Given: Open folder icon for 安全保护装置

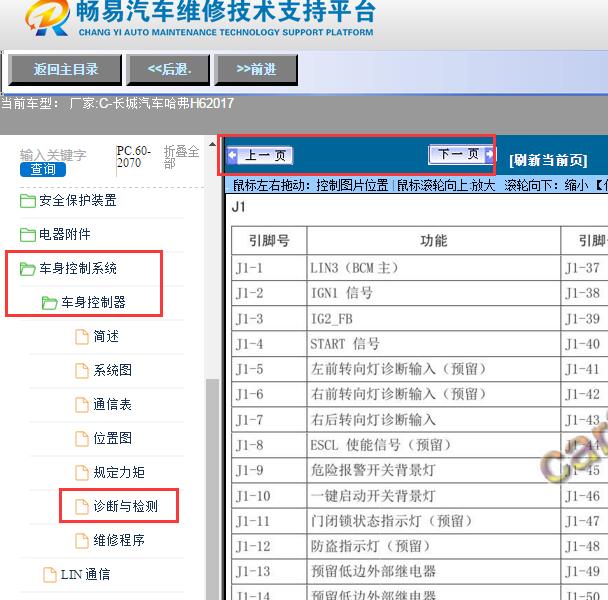Looking at the screenshot, I should coord(28,201).
